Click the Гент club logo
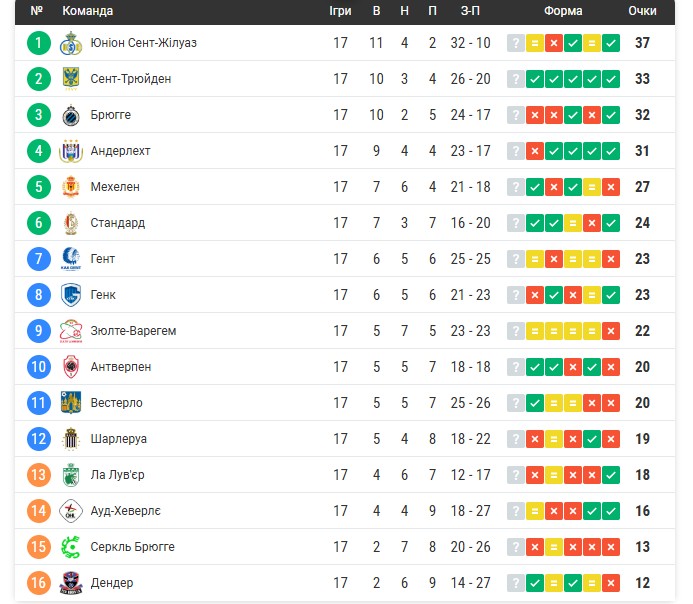 click(x=70, y=259)
